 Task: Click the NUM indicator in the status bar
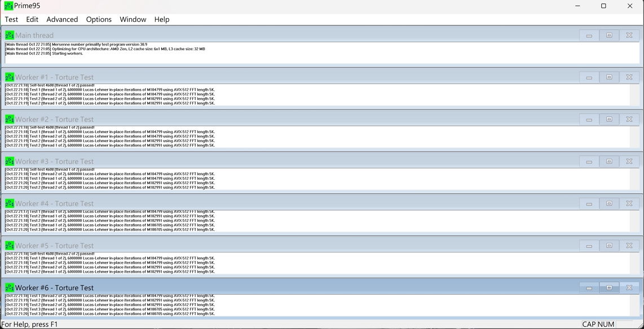[606, 324]
